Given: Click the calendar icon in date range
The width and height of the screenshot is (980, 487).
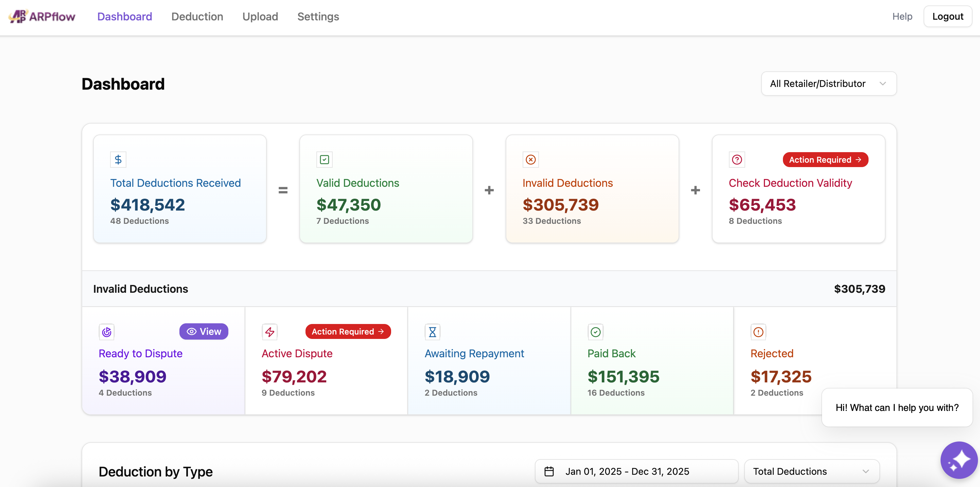Looking at the screenshot, I should click(549, 471).
